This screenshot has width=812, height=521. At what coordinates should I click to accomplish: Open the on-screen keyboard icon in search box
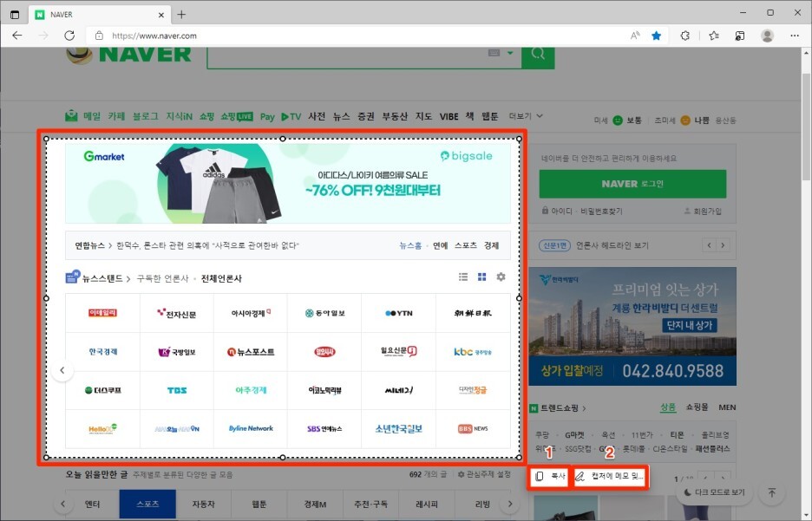(x=494, y=53)
